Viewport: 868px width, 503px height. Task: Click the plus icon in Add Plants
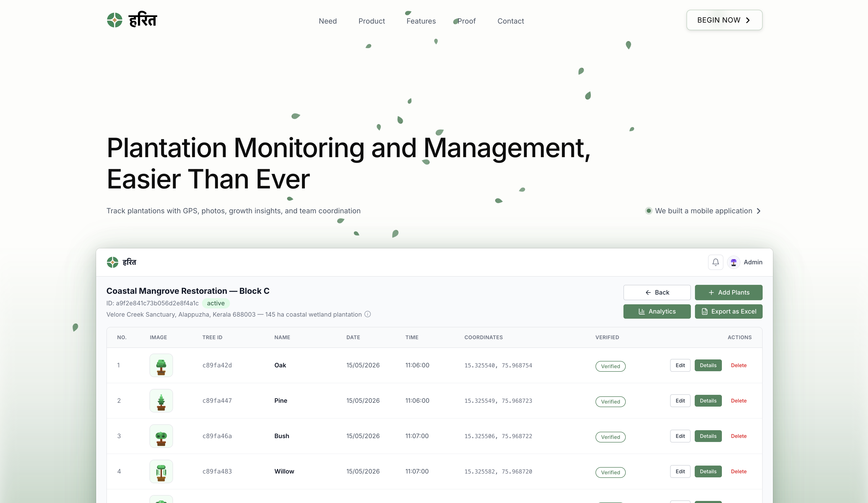pos(711,293)
